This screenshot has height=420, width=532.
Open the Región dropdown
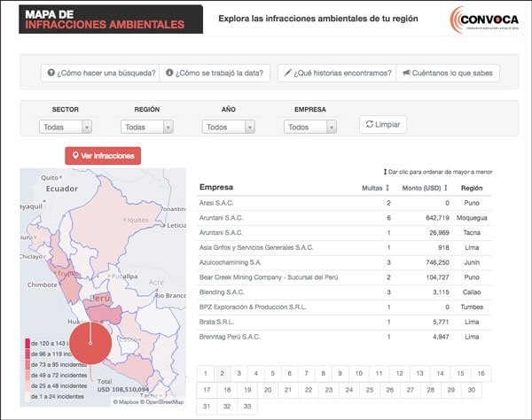point(147,127)
